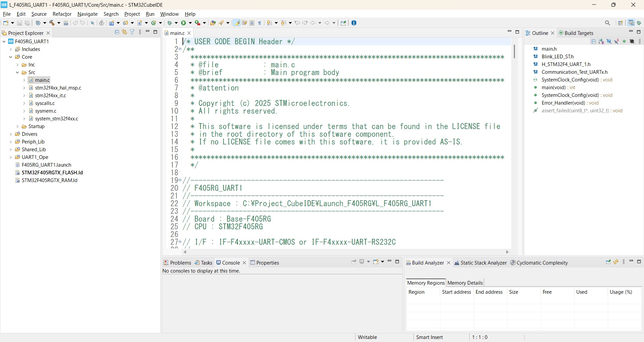Screen dimensions: 644x342
Task: Collapse the Core folder
Action: click(x=11, y=57)
